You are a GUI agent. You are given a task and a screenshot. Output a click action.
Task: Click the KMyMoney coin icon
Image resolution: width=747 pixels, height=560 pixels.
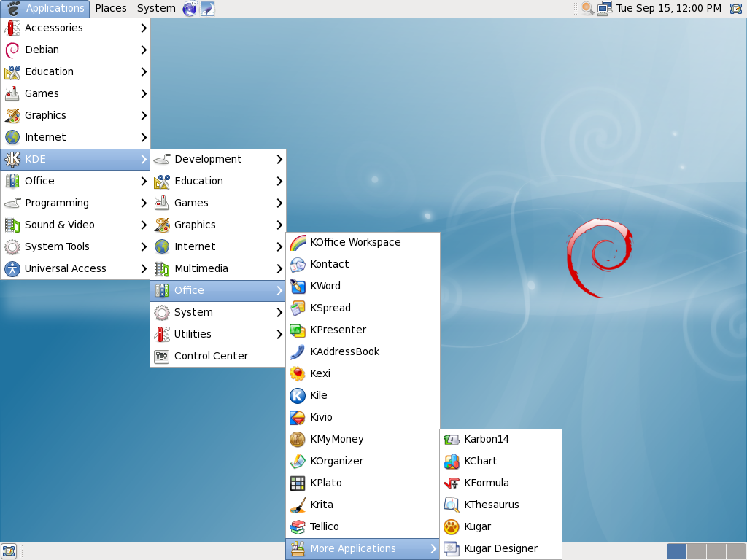[298, 440]
